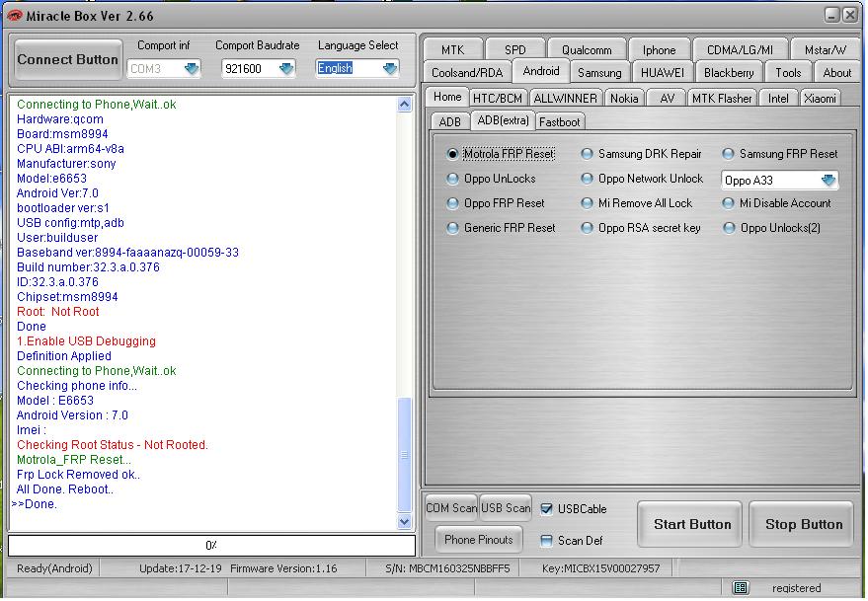Image resolution: width=868 pixels, height=601 pixels.
Task: Toggle the USBCable checkbox
Action: click(x=546, y=509)
